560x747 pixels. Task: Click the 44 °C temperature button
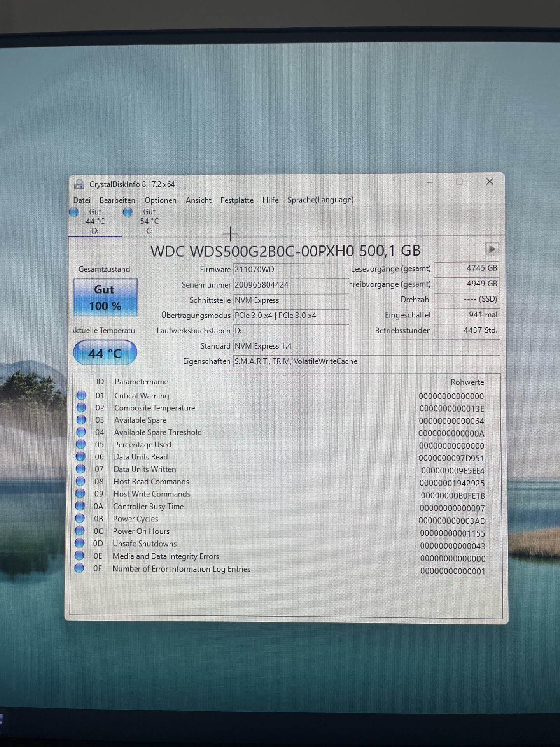[x=105, y=353]
